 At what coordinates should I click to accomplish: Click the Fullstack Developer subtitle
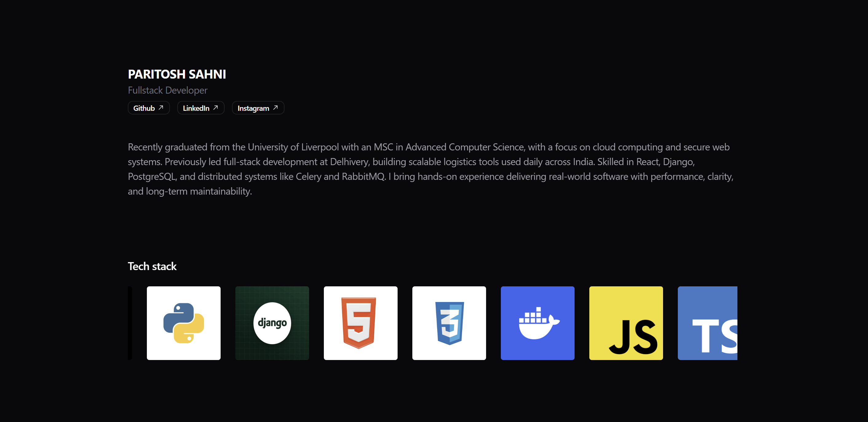[x=167, y=90]
